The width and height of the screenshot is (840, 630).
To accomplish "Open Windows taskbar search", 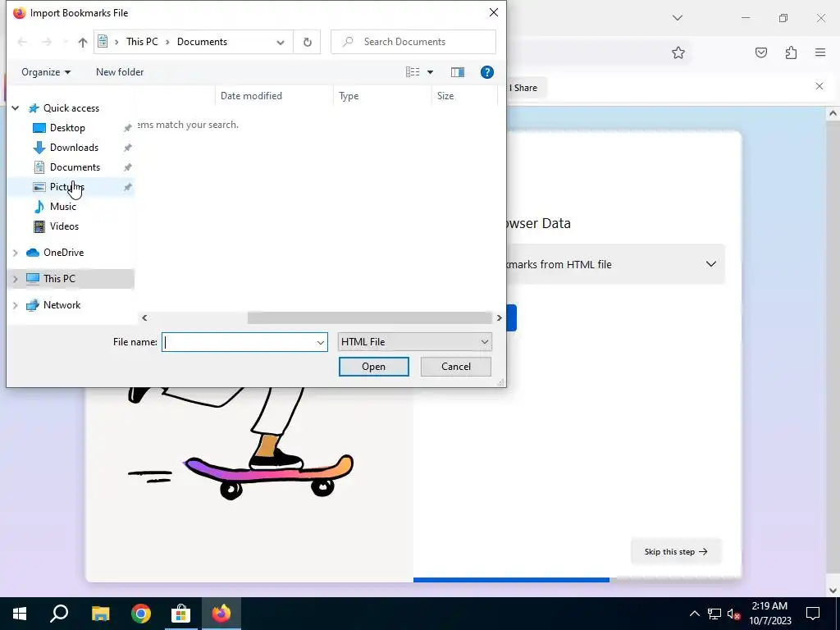I will tap(59, 614).
